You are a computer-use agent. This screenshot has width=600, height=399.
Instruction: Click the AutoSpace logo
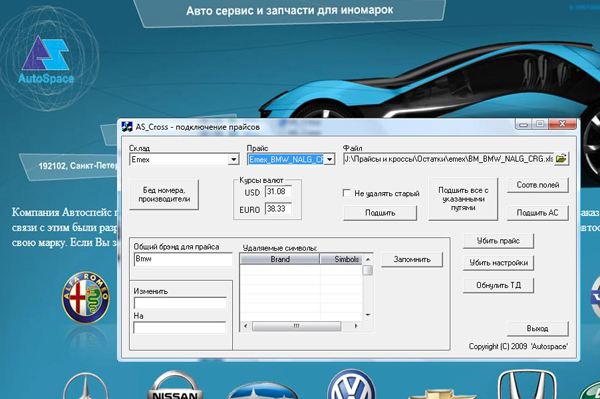46,60
